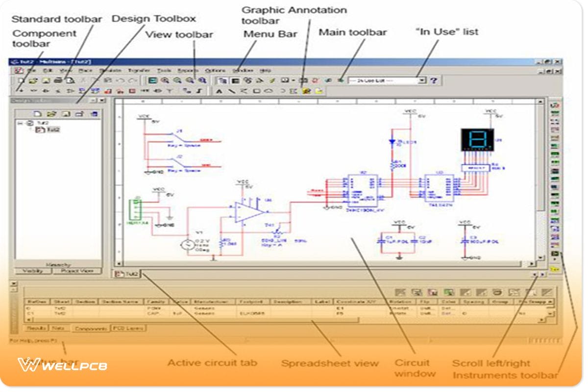Switch to the PCB Layers tab

click(x=128, y=328)
